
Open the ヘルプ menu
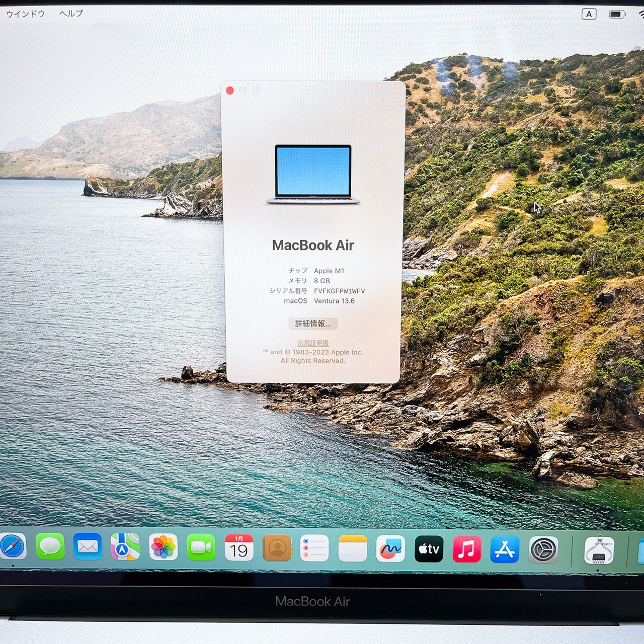click(x=71, y=14)
